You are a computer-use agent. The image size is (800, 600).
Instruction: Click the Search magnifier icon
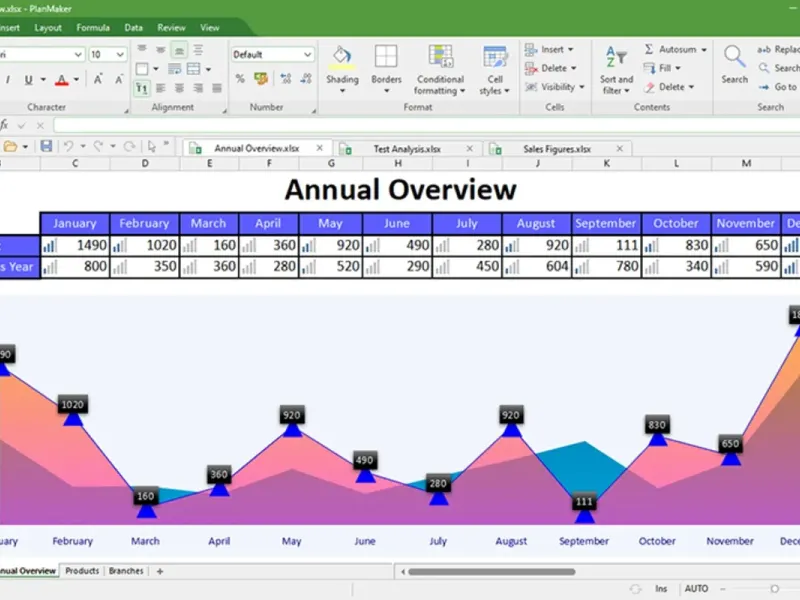click(734, 57)
